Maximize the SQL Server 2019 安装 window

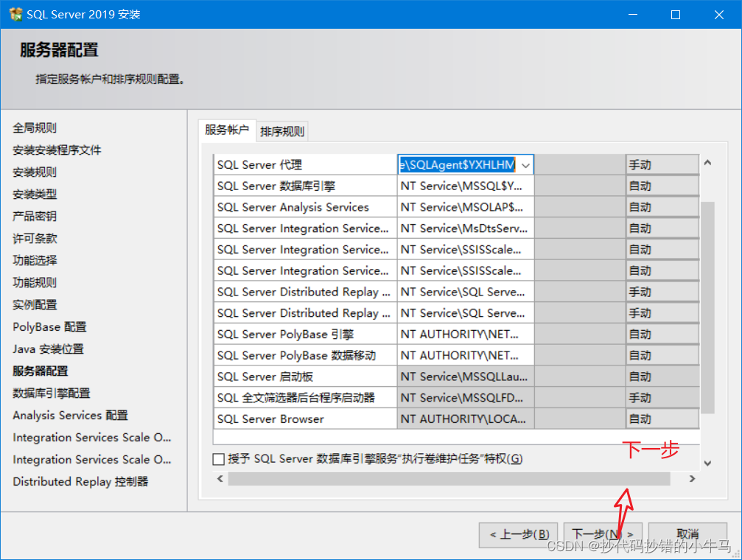tap(676, 14)
